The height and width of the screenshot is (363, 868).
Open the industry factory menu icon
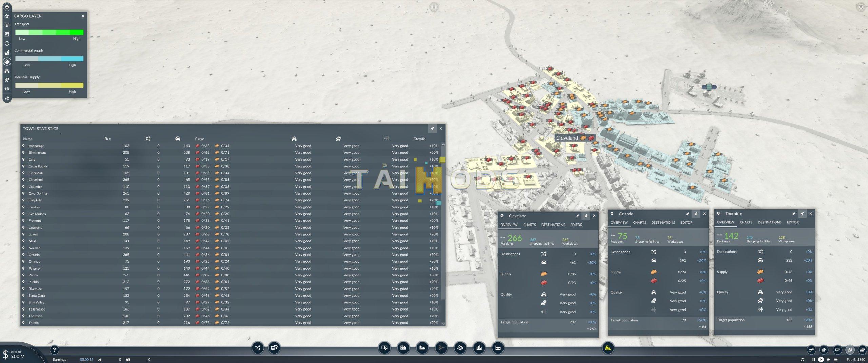coord(498,348)
